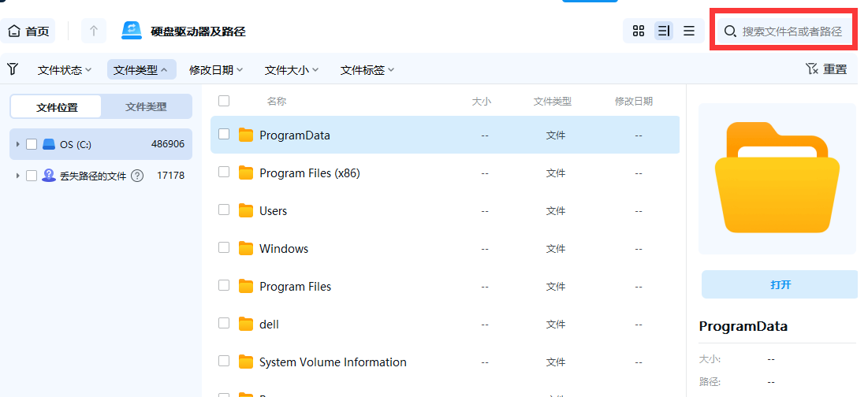Select the Program Files folder name
Screen dimensions: 868x397
click(296, 287)
